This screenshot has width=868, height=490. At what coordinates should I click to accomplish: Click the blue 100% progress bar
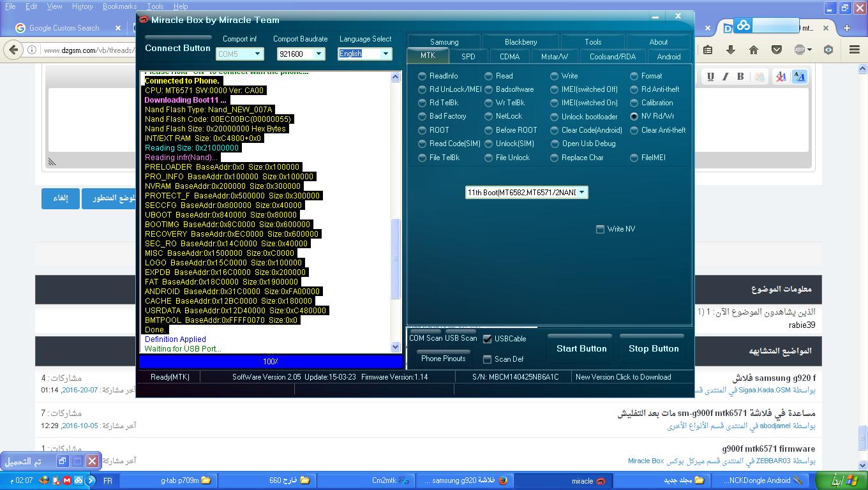pyautogui.click(x=271, y=362)
